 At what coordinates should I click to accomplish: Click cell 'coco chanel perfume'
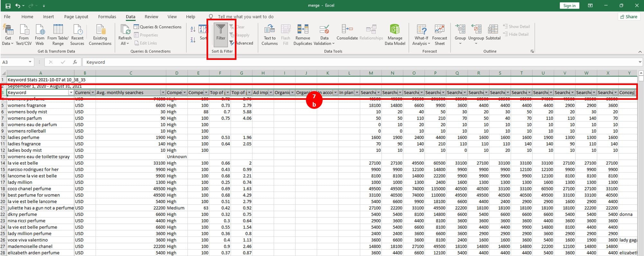tap(41, 189)
